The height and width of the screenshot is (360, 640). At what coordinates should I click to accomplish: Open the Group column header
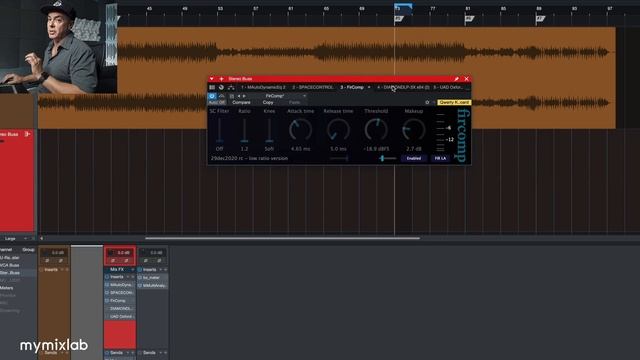[28, 250]
